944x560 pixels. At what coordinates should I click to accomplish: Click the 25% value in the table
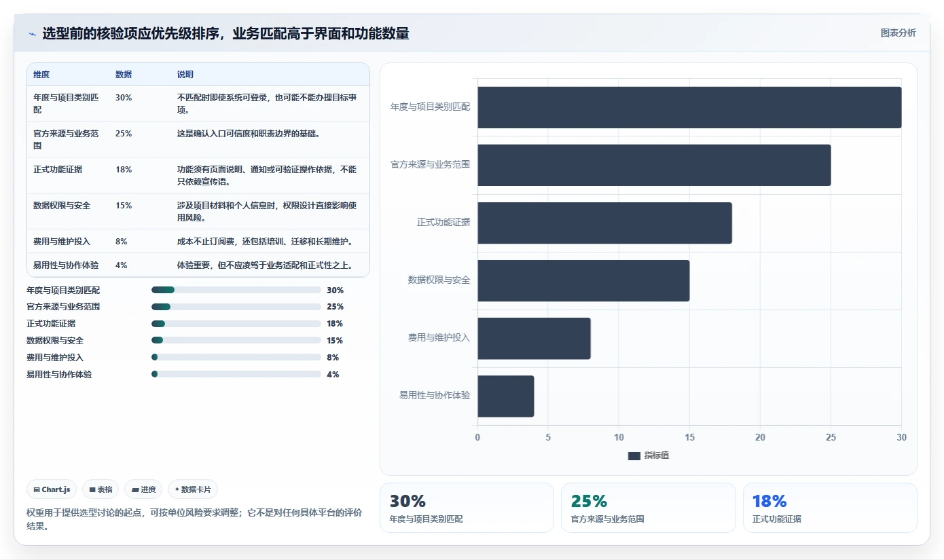[124, 134]
